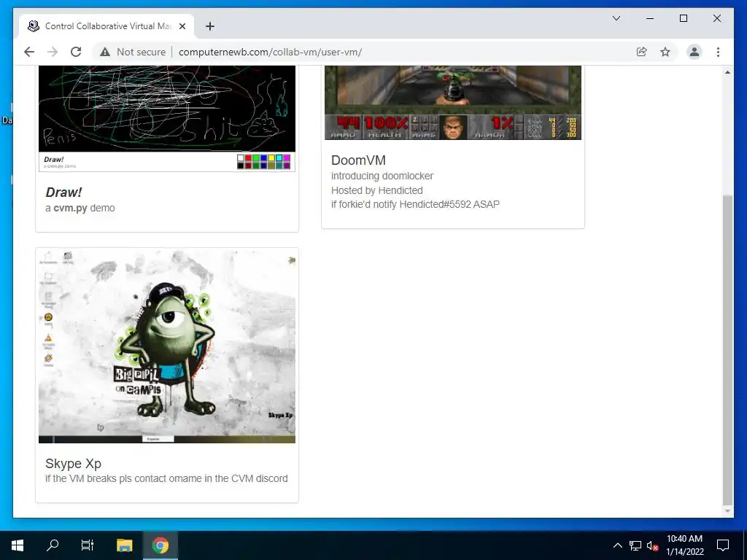The width and height of the screenshot is (747, 560).
Task: Open Windows taskbar search
Action: [x=53, y=545]
